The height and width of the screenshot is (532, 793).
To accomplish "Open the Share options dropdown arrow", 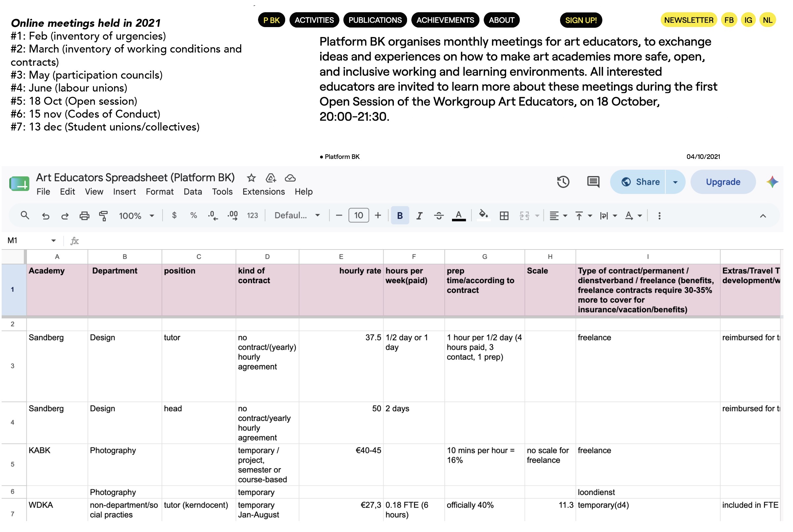I will tap(675, 182).
